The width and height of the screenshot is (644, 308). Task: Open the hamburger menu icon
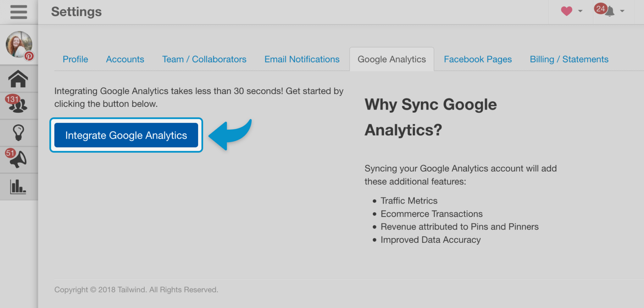click(x=19, y=12)
